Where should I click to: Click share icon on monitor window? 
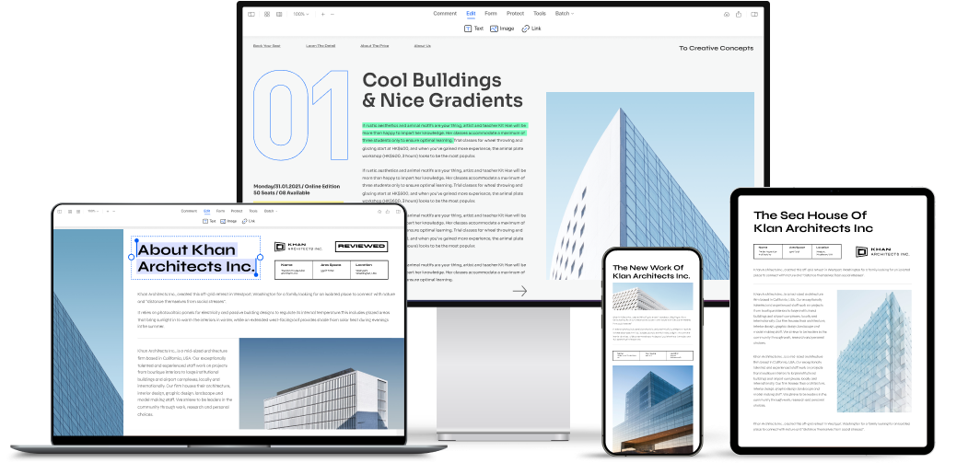[739, 14]
